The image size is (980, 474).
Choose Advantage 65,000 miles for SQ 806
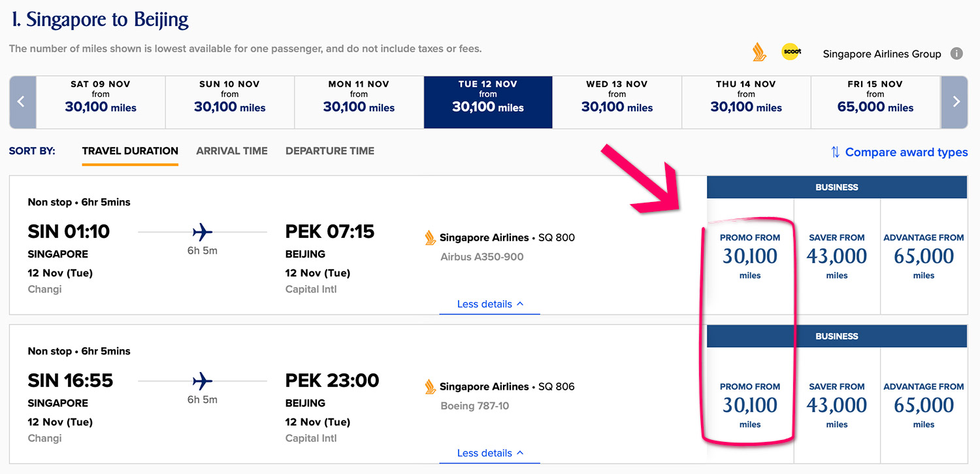click(924, 405)
